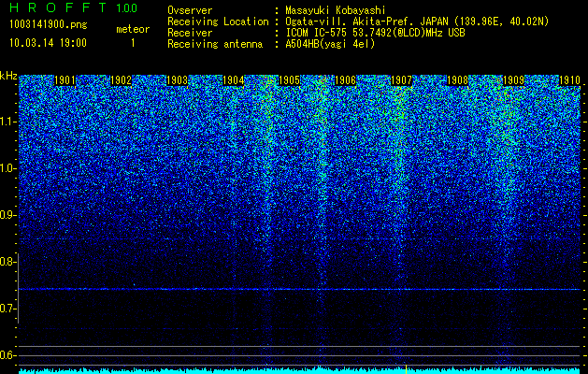Viewport: 588px width, 374px height.
Task: Click the ICOM IC-575 receiver frequency text
Action: coord(375,33)
